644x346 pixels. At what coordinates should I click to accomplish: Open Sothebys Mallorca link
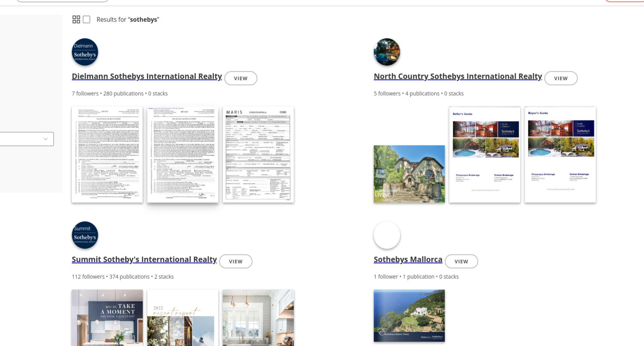coord(408,259)
